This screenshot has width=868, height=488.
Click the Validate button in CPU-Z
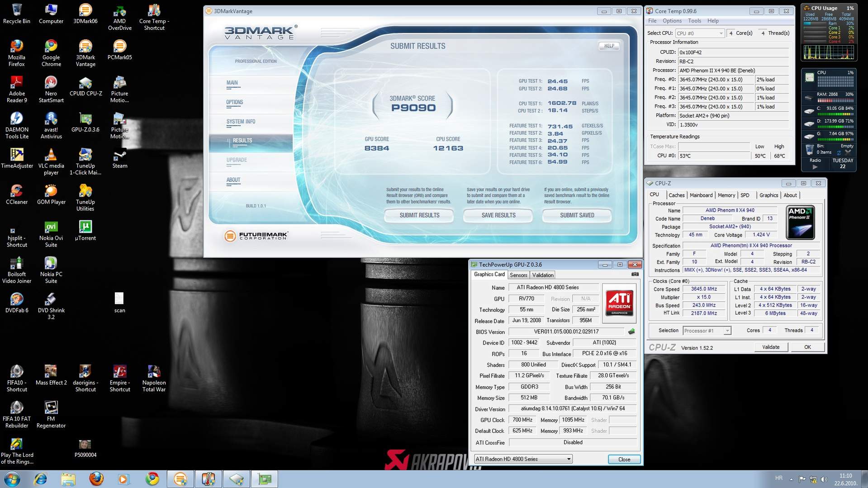tap(771, 347)
